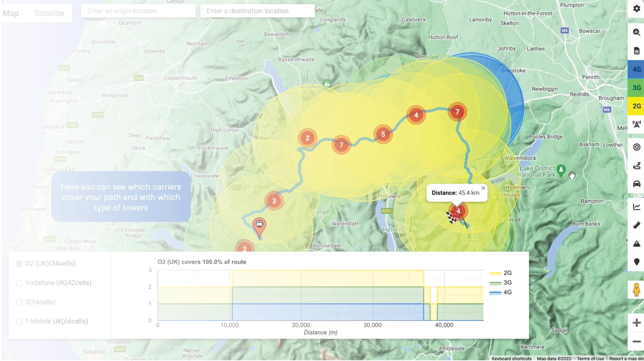
Task: Click the 4G chart legend entry
Action: pos(501,292)
